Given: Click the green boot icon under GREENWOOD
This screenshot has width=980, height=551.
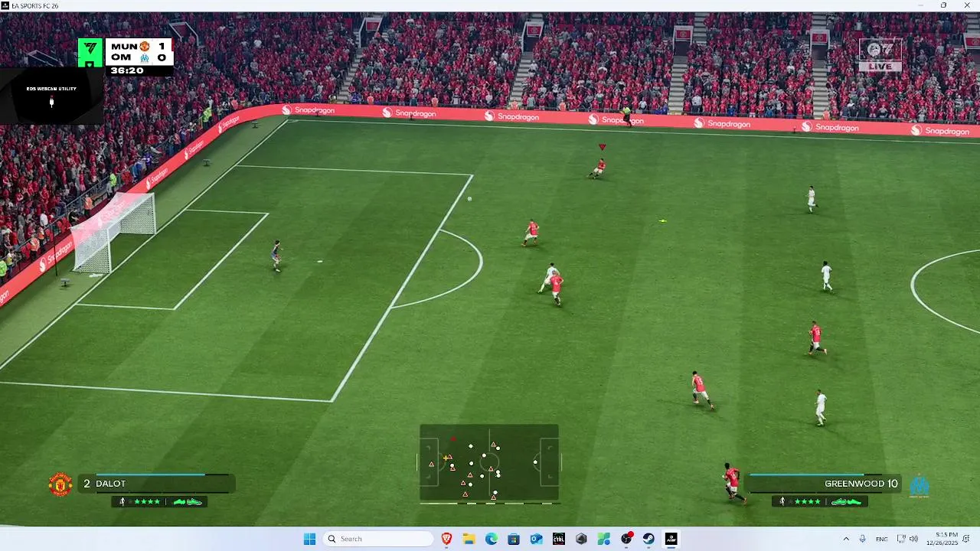Looking at the screenshot, I should point(846,502).
